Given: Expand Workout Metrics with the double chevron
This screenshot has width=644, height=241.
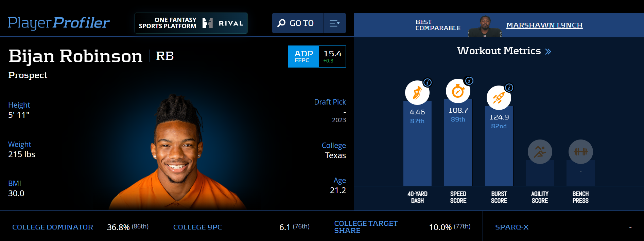Looking at the screenshot, I should (548, 52).
